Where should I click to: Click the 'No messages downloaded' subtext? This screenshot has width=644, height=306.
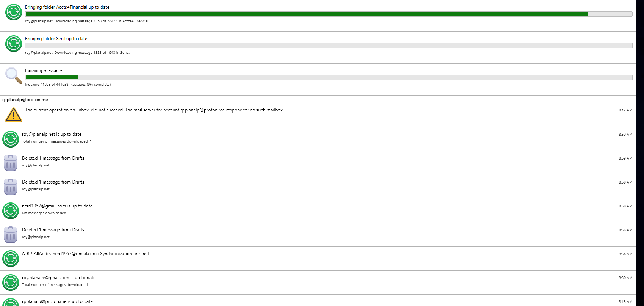pos(44,213)
